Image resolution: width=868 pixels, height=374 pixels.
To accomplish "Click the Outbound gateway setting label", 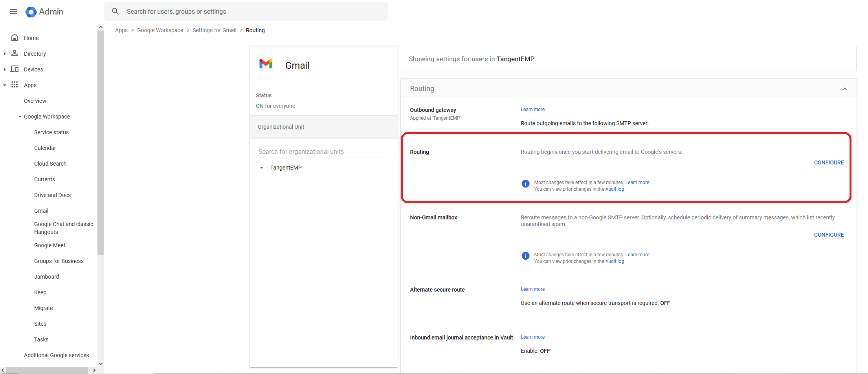I will pos(433,110).
